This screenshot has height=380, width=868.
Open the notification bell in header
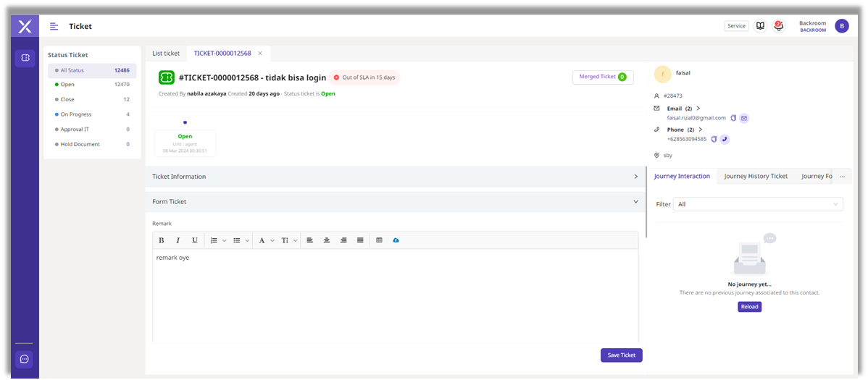(x=779, y=26)
